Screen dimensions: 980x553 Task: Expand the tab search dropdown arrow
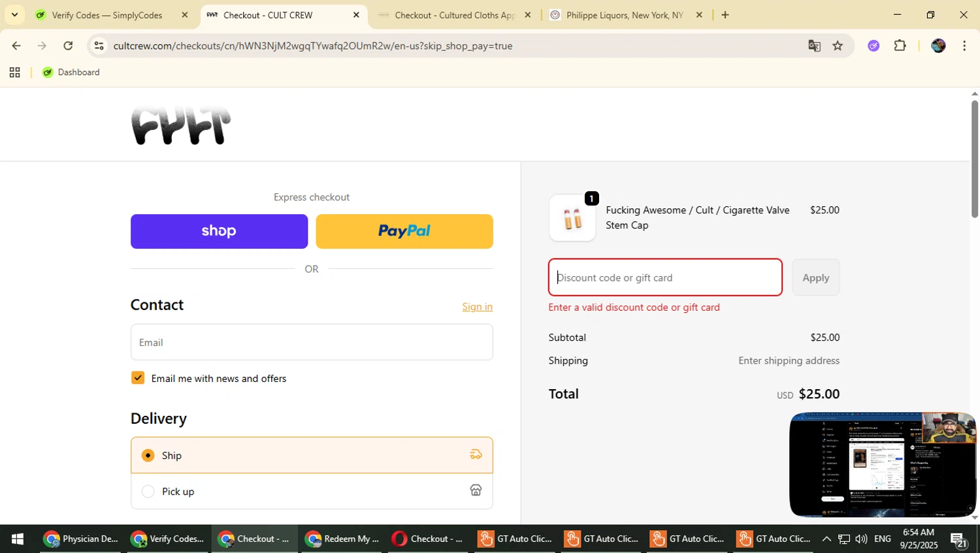(14, 15)
